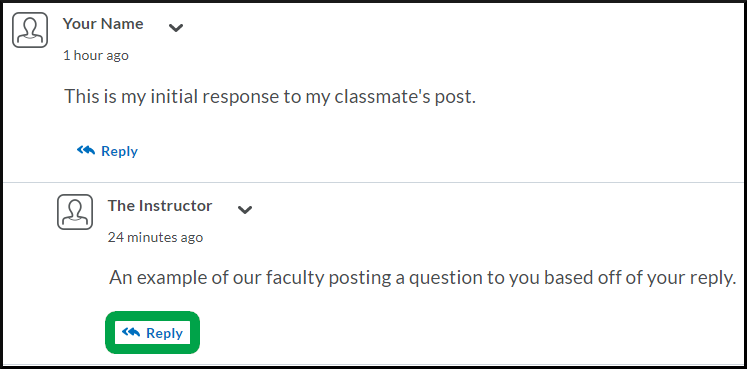Open The Instructor author name
The height and width of the screenshot is (369, 747).
(x=160, y=206)
